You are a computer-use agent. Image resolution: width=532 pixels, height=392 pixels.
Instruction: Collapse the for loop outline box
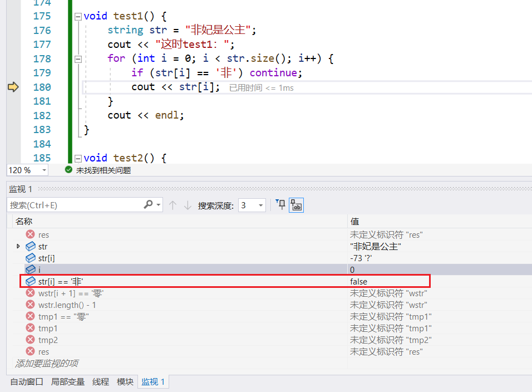tap(78, 59)
